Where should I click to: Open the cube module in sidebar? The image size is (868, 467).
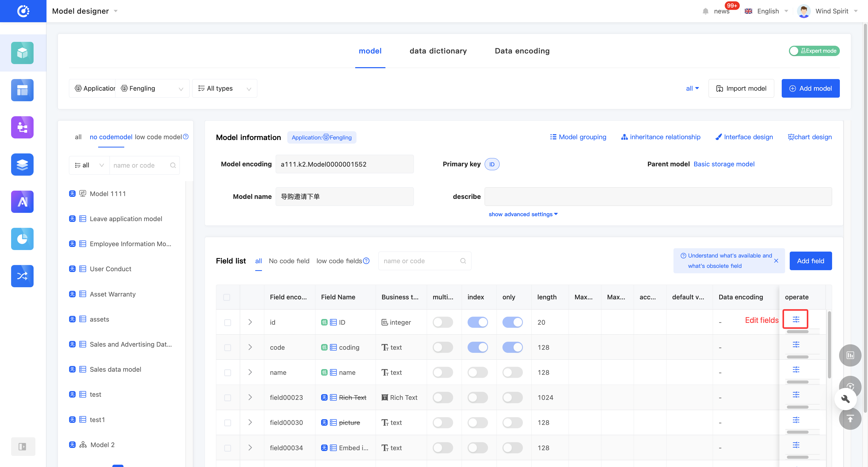coord(22,53)
